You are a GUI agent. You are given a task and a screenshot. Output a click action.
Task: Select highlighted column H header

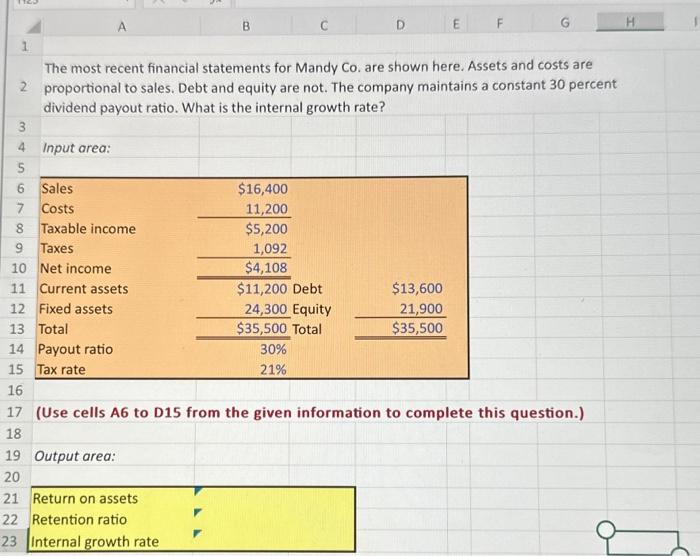coord(630,21)
